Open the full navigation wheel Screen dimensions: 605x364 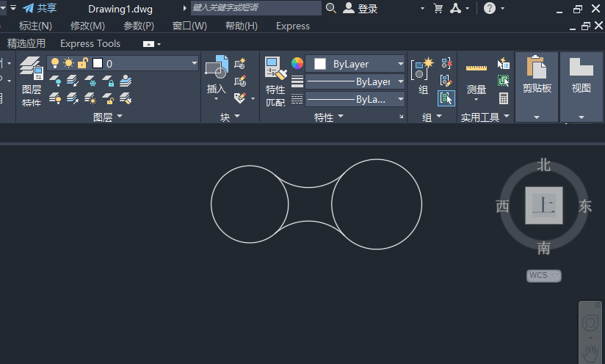[590, 323]
